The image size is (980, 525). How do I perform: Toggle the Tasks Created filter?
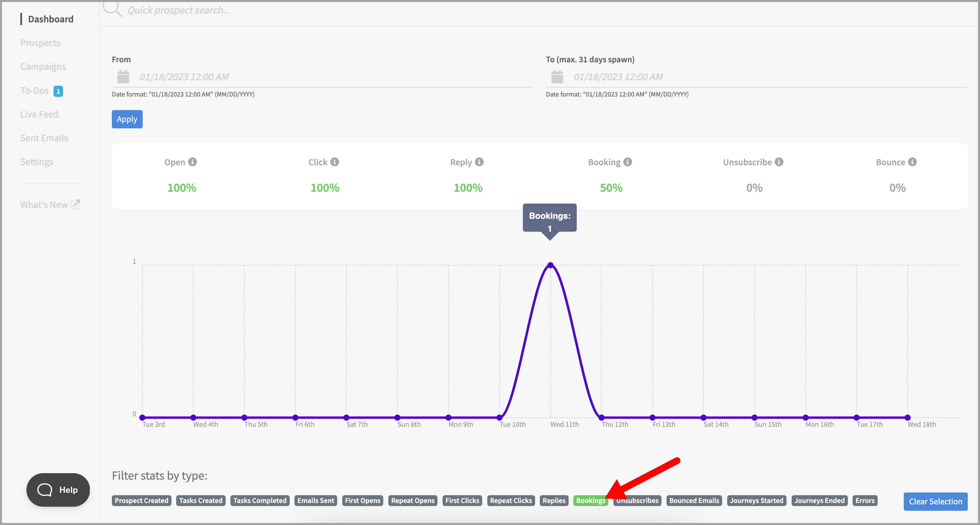(x=201, y=501)
